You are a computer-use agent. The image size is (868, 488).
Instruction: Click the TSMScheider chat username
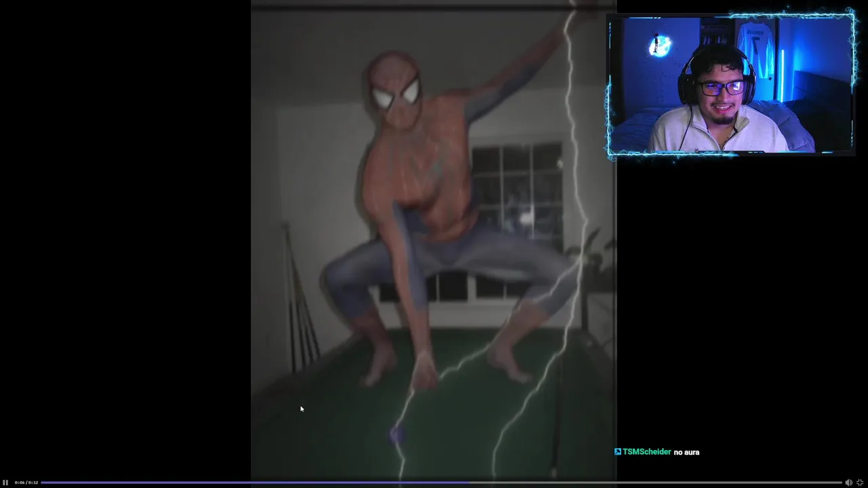pyautogui.click(x=647, y=452)
